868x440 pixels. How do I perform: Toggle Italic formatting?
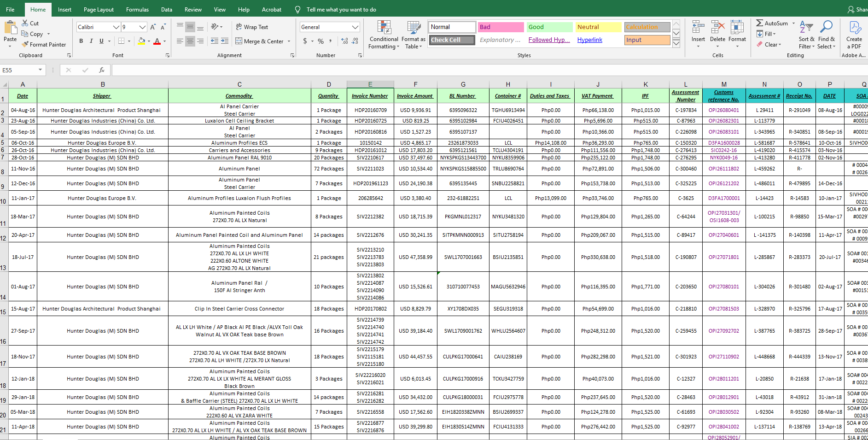pyautogui.click(x=91, y=41)
